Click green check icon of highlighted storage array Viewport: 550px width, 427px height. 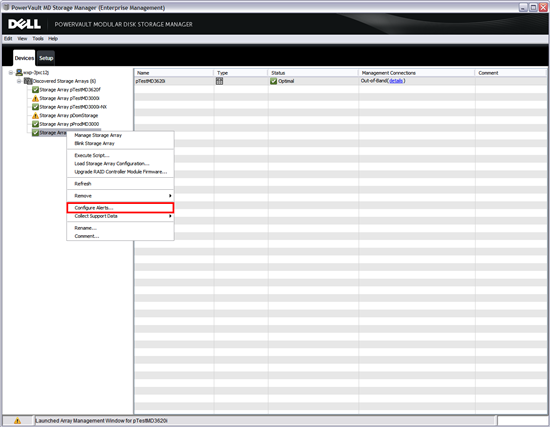pos(35,133)
